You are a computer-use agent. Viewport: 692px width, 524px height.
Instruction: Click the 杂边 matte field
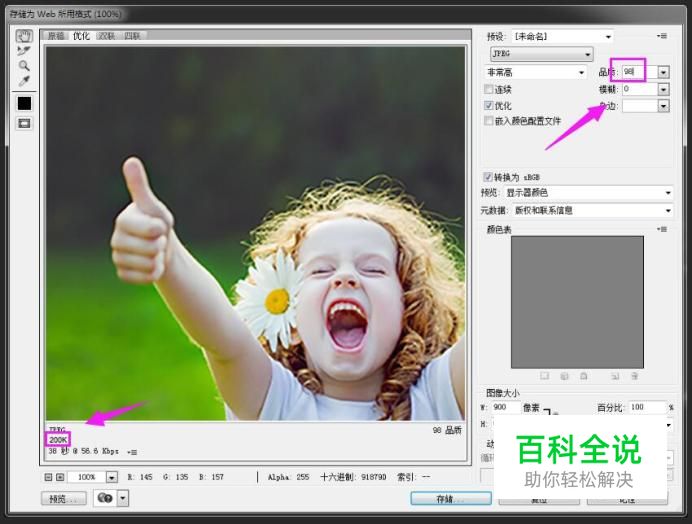point(639,106)
